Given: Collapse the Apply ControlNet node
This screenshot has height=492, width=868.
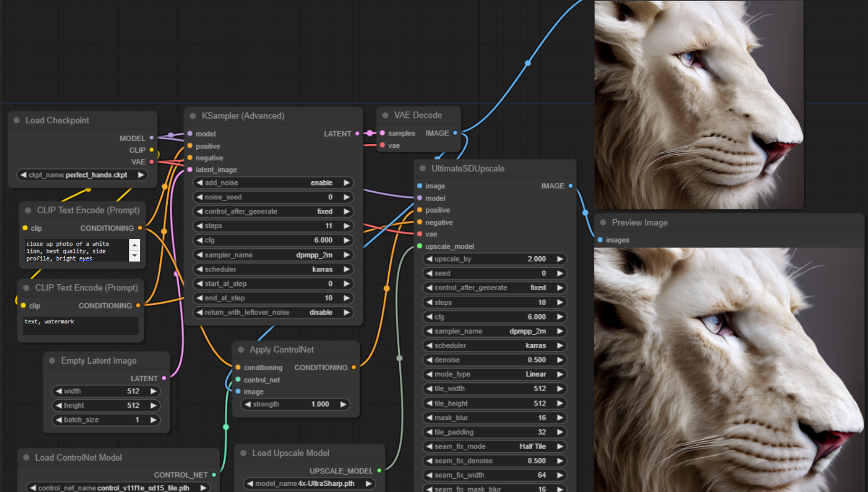Looking at the screenshot, I should tap(241, 350).
